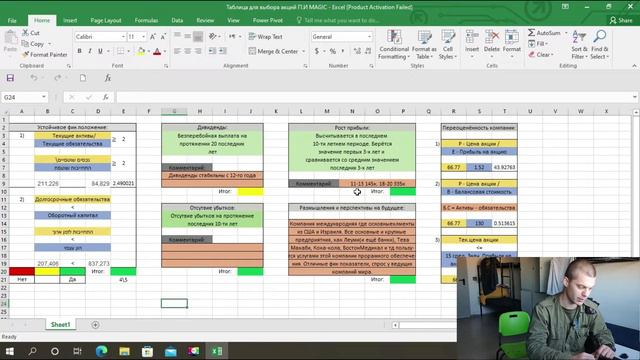Click the Cut scissors icon
640x360 pixels.
[26, 33]
